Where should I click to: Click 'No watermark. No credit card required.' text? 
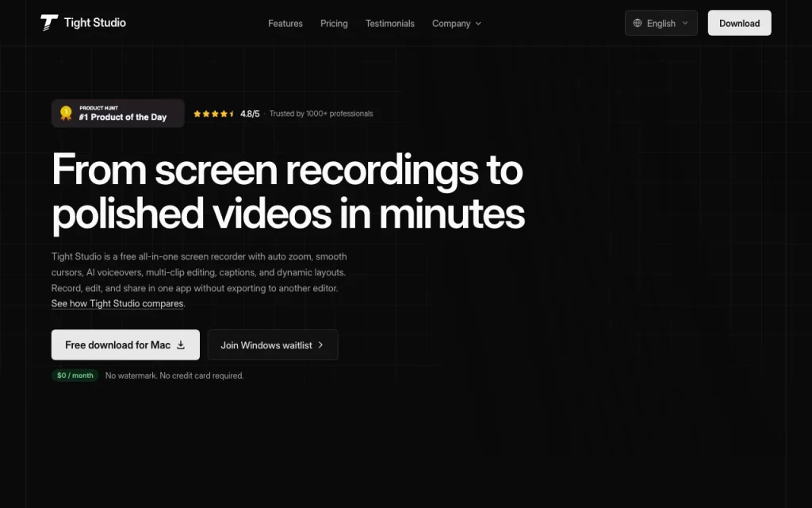174,375
